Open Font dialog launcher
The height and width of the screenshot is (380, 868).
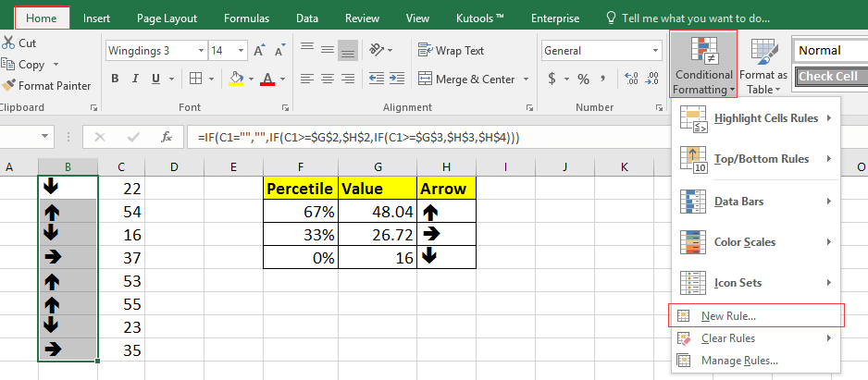[286, 107]
